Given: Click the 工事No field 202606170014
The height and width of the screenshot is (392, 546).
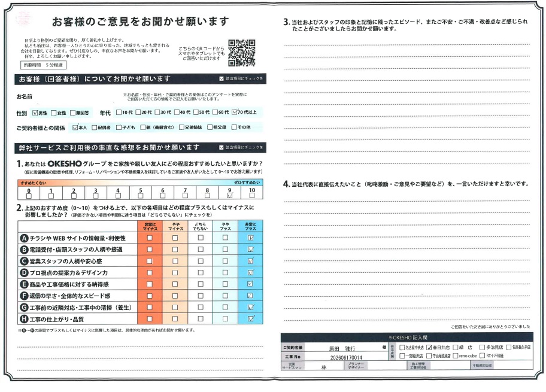Looking at the screenshot, I should pyautogui.click(x=346, y=357).
